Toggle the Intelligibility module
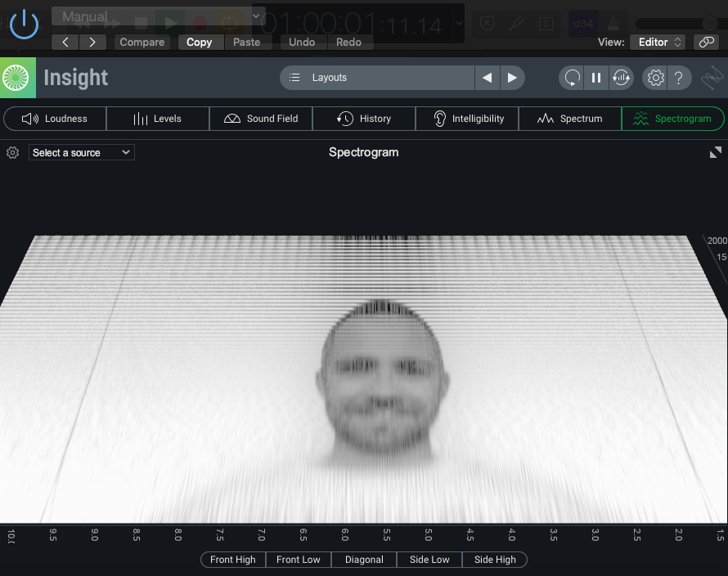The image size is (728, 576). (467, 119)
